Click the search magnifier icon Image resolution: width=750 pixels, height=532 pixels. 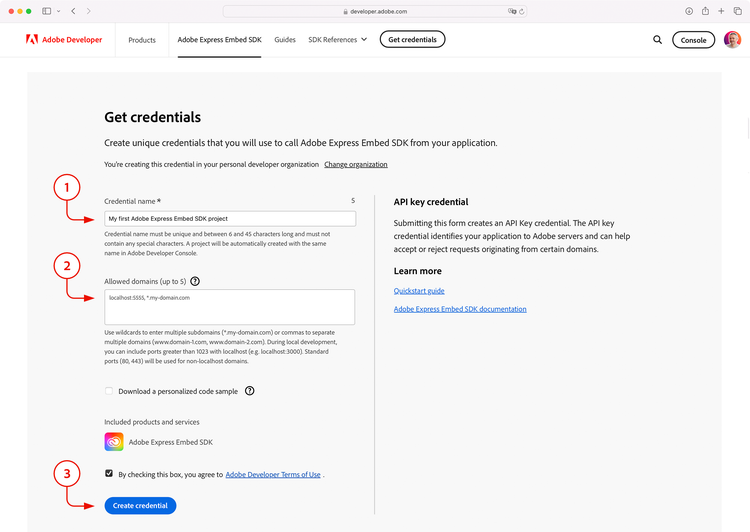point(657,40)
